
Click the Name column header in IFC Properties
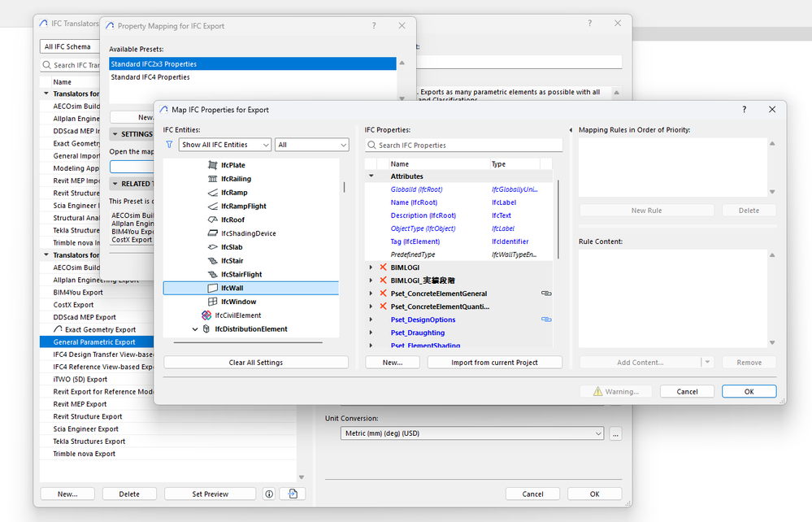coord(439,163)
